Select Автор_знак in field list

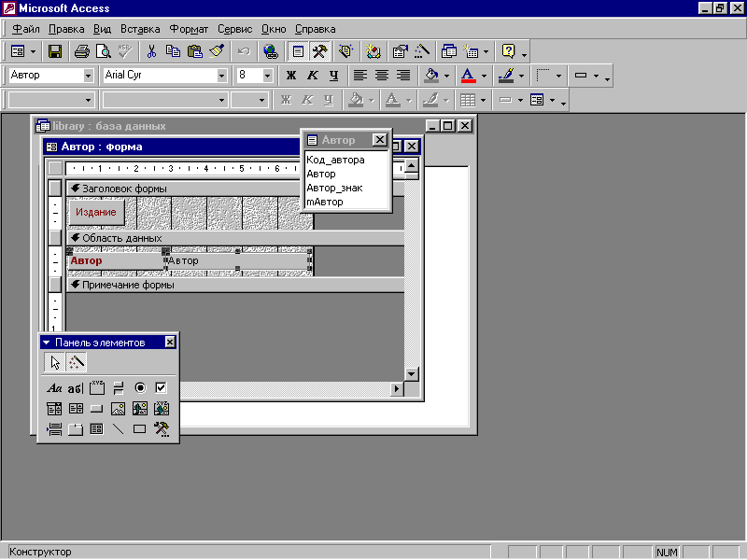(334, 188)
